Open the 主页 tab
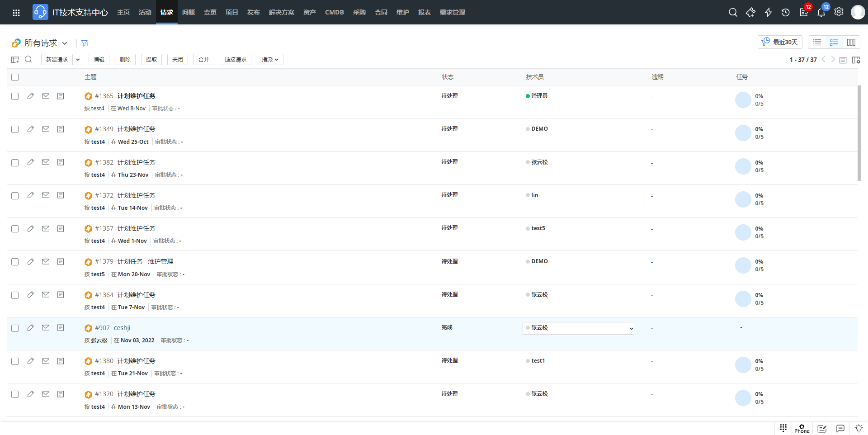 pyautogui.click(x=123, y=12)
